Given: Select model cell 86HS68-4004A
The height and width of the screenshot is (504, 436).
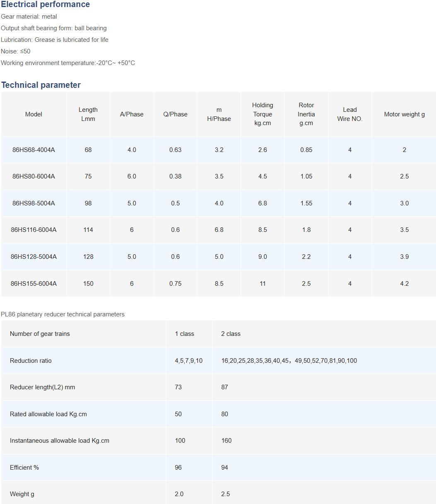Looking at the screenshot, I should (x=34, y=150).
